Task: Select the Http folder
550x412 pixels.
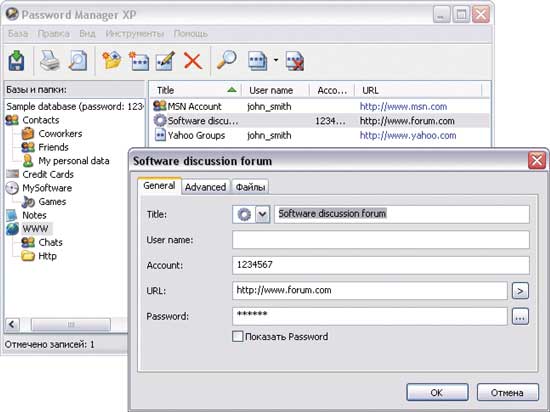Action: pyautogui.click(x=47, y=256)
